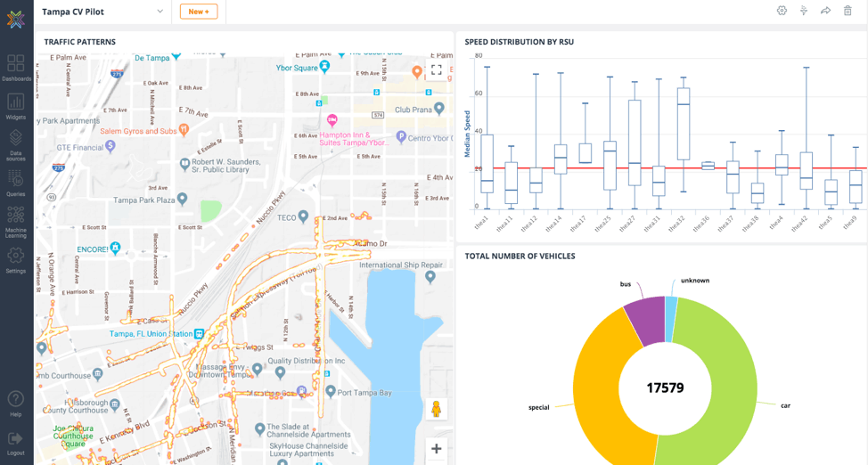Click the SPEED DISTRIBUTION BY RSU title
Viewport: 868px width, 465px height.
(x=519, y=42)
